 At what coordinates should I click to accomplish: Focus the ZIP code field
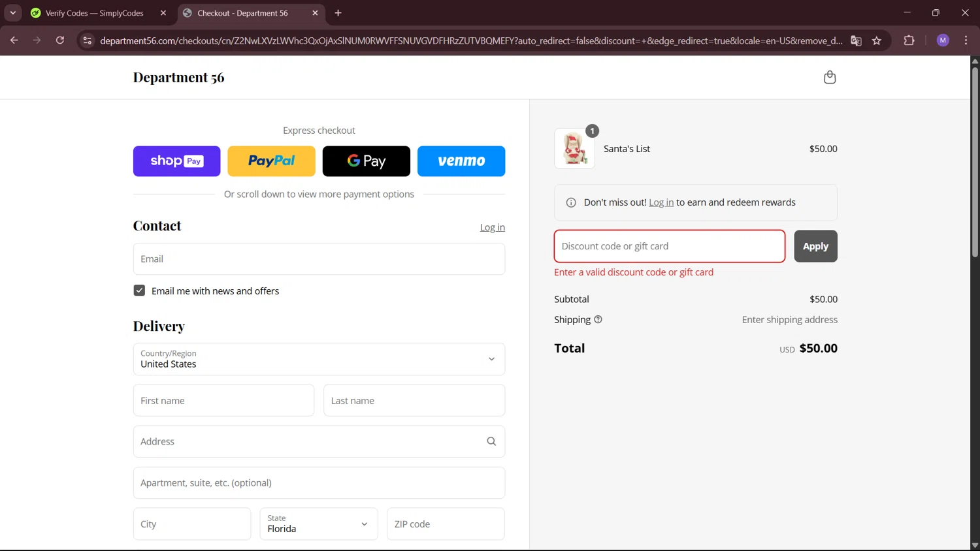tap(446, 524)
